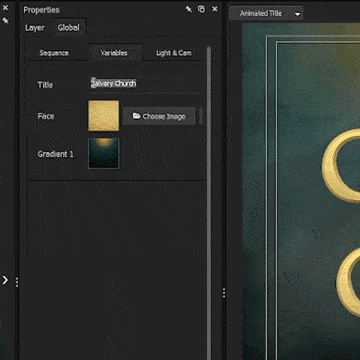Click the pin icon on left collapsed panel
Image resolution: width=360 pixels, height=360 pixels.
coord(5,21)
